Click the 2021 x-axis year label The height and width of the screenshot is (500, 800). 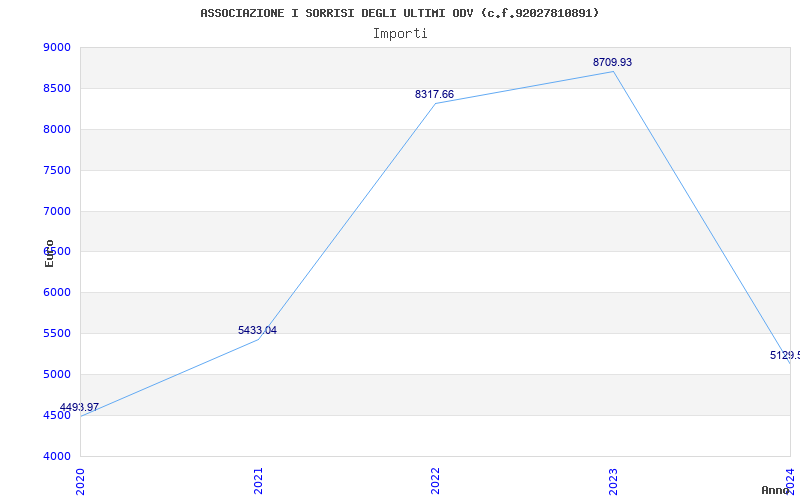[258, 481]
